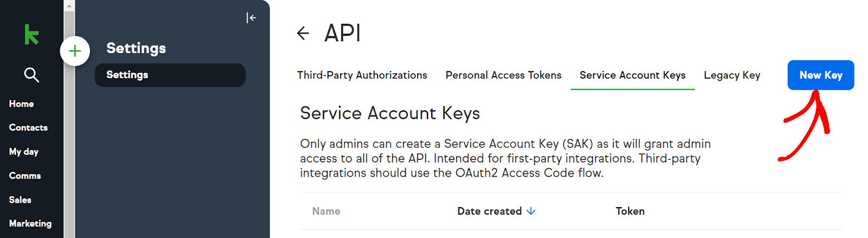
Task: Open the Third-Party Authorizations tab
Action: coord(362,75)
